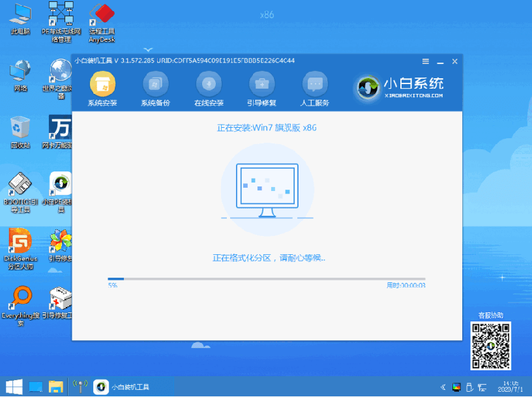Collapse the top panel using the small chevron
The height and width of the screenshot is (397, 532).
147,50
